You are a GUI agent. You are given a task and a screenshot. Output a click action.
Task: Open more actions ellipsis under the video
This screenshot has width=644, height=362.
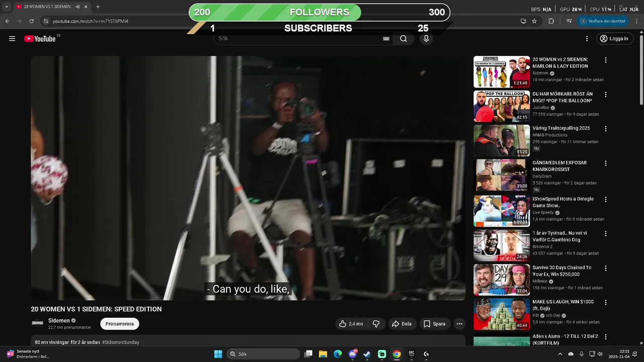(459, 324)
